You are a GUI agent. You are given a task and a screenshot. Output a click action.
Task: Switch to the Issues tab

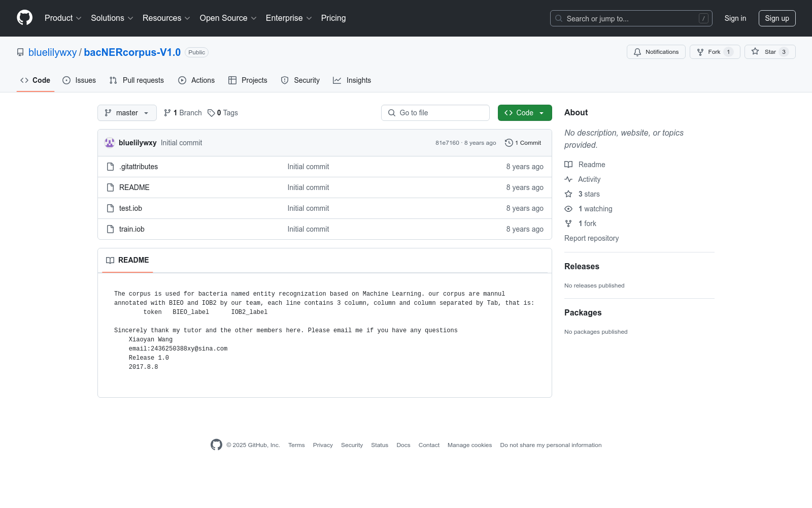(79, 80)
